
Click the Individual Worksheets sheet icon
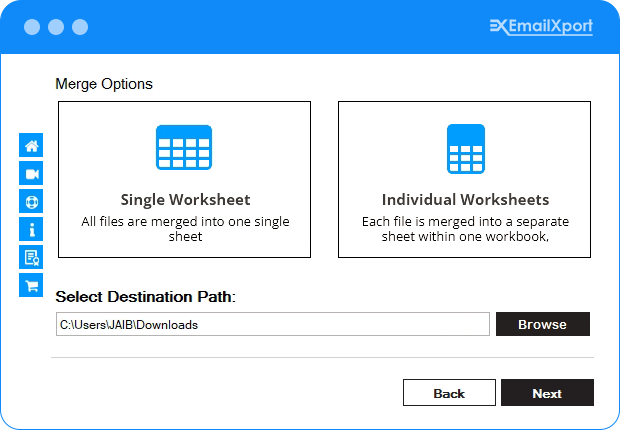point(465,149)
